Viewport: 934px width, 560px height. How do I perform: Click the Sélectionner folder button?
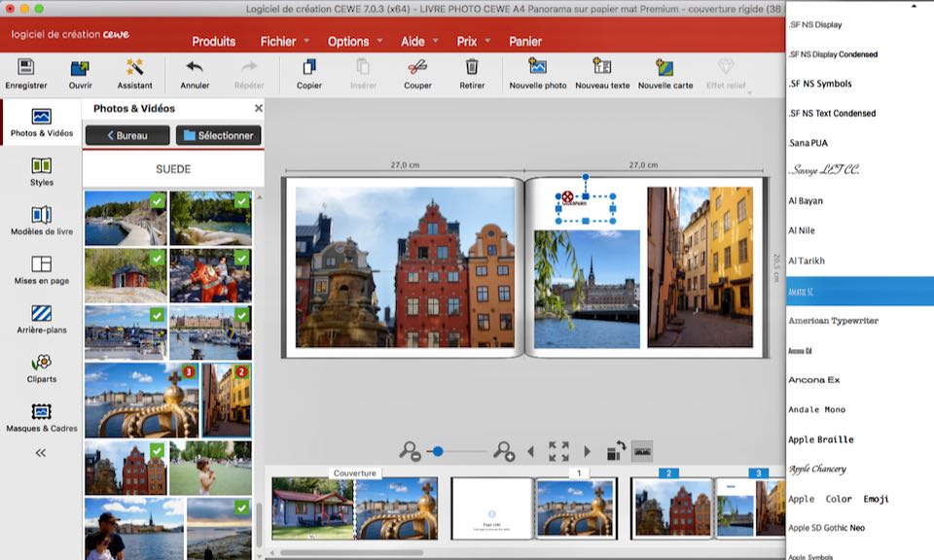point(219,136)
